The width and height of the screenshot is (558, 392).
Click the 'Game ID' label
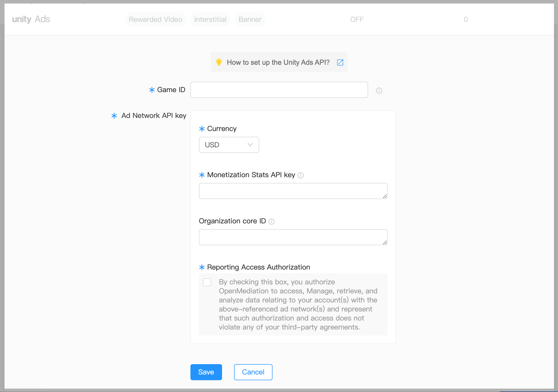(171, 90)
